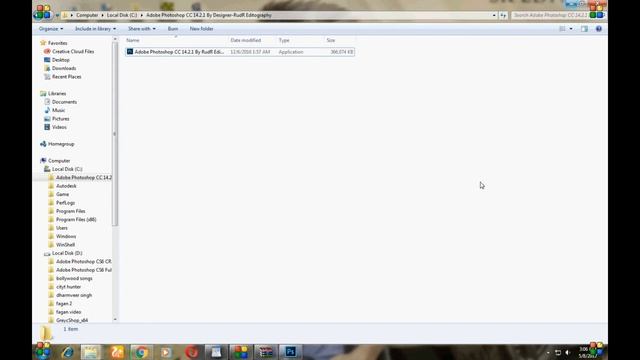Open bollywood songs folder on D:
The image size is (640, 360).
[x=74, y=278]
